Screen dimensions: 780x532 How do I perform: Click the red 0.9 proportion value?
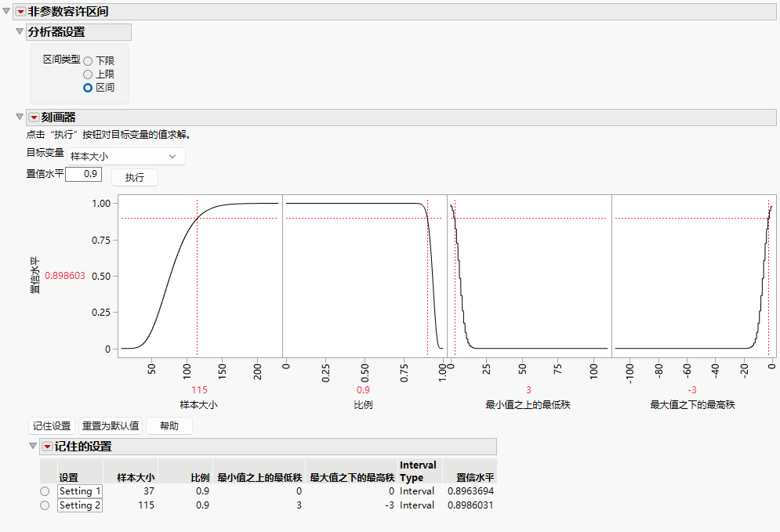pos(363,390)
